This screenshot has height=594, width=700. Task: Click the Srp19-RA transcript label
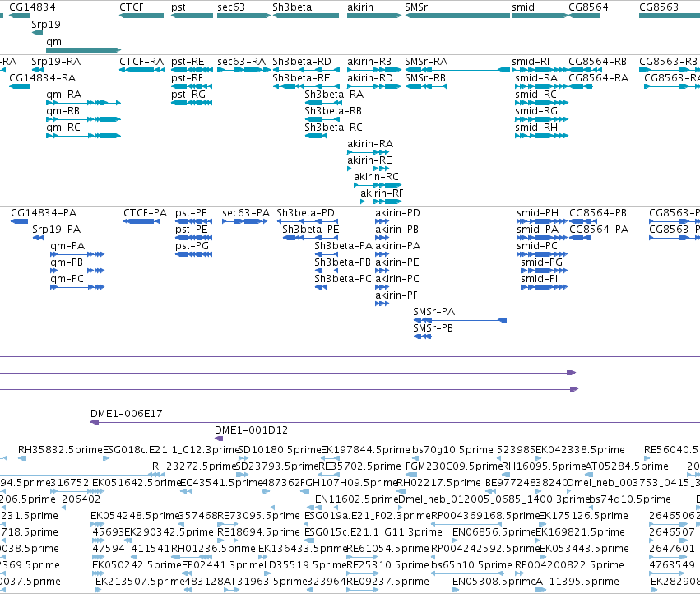[56, 62]
